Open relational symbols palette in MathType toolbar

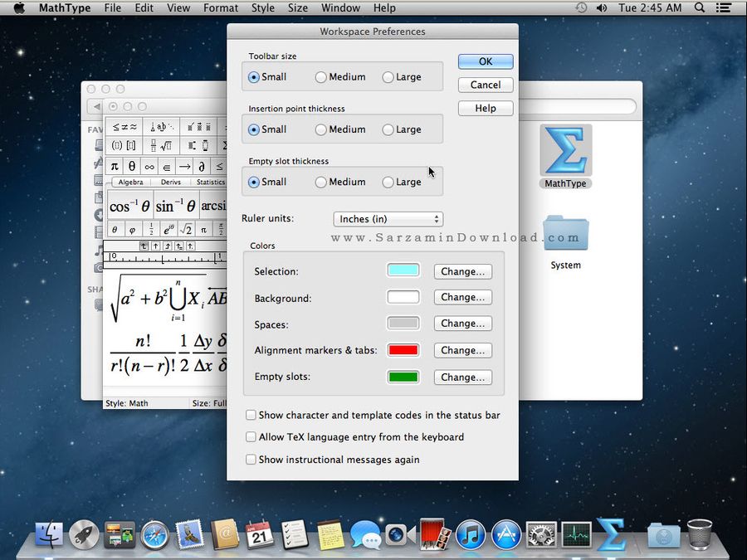click(124, 127)
